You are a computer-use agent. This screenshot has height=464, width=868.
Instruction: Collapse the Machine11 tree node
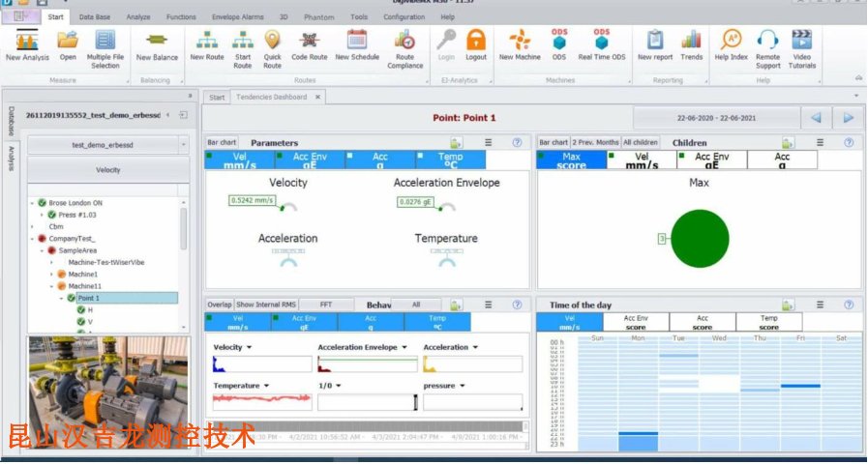pyautogui.click(x=51, y=286)
